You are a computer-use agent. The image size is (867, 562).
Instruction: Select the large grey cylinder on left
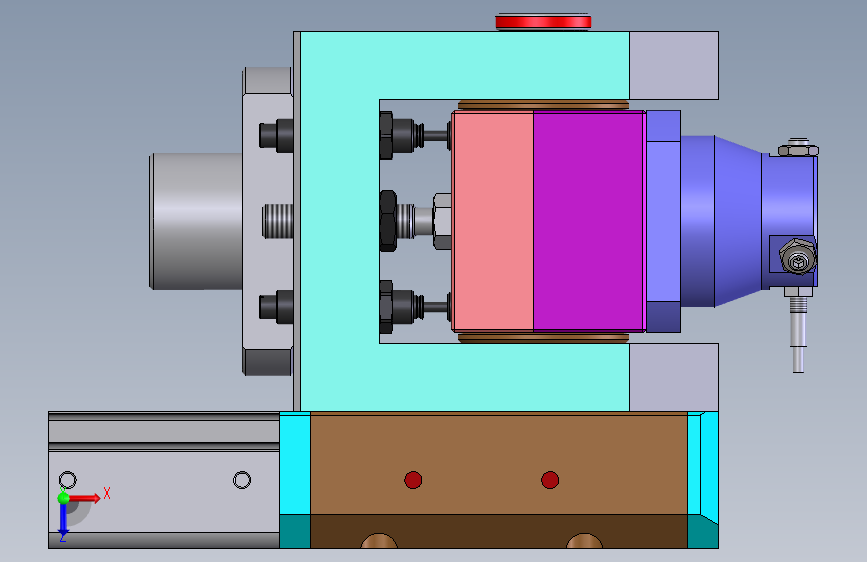pyautogui.click(x=196, y=221)
